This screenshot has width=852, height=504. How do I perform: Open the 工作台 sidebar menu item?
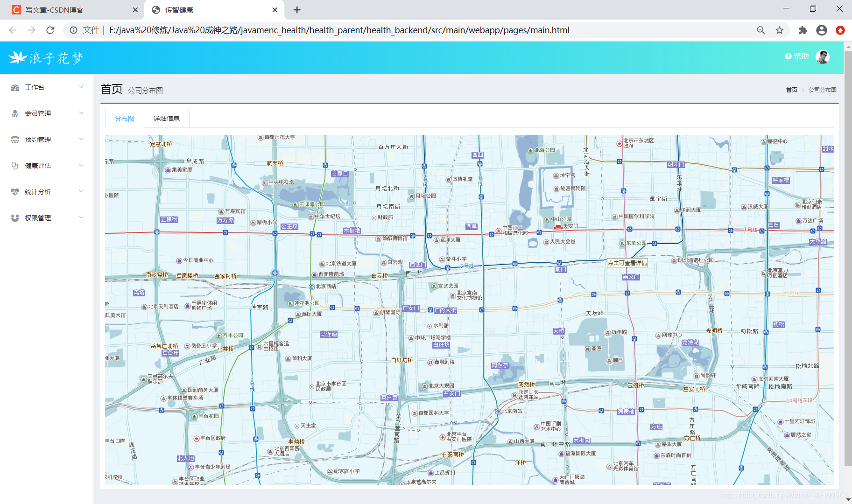tap(47, 87)
